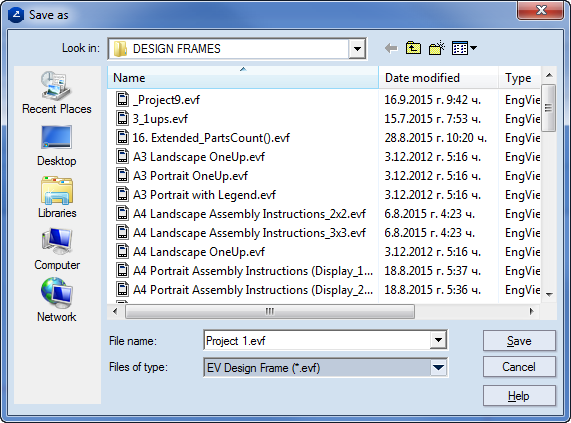This screenshot has height=423, width=571.
Task: Go to Desktop location icon
Action: [x=56, y=146]
